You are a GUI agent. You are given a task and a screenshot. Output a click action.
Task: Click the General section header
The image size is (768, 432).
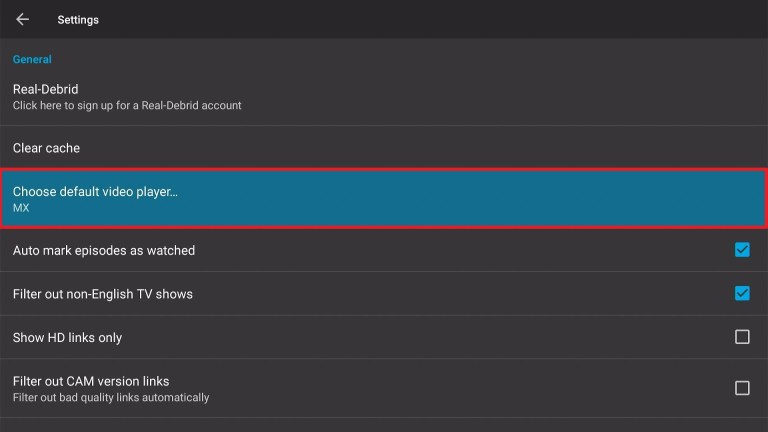pos(32,59)
